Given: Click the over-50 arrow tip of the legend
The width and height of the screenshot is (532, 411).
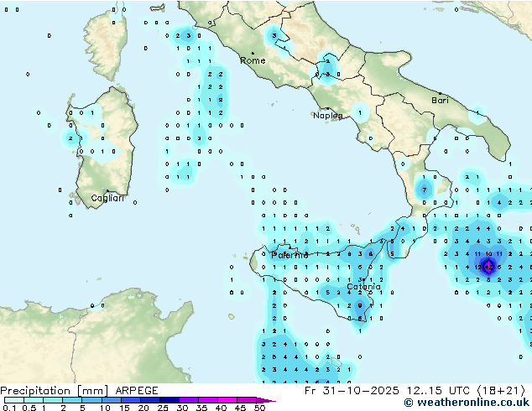Looking at the screenshot, I should [266, 400].
